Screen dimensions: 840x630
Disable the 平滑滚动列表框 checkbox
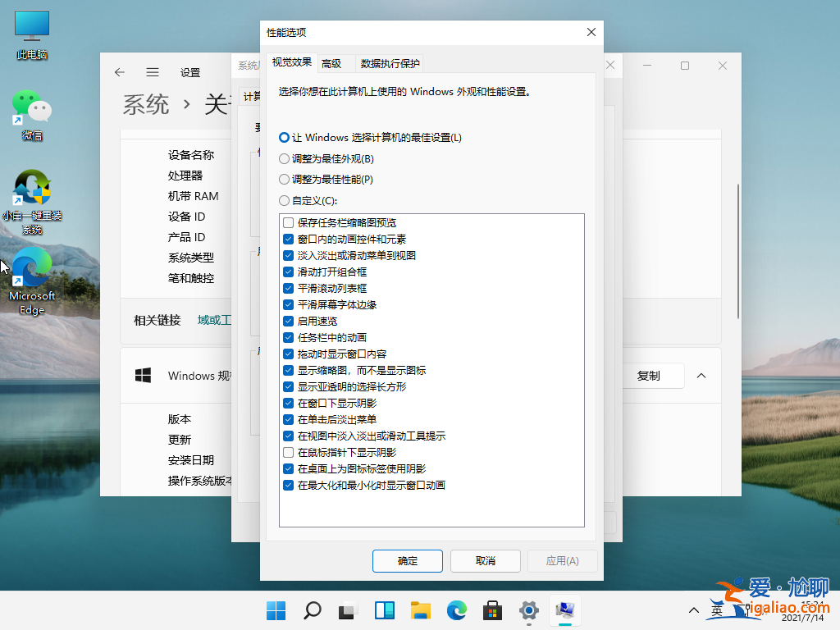tap(288, 288)
